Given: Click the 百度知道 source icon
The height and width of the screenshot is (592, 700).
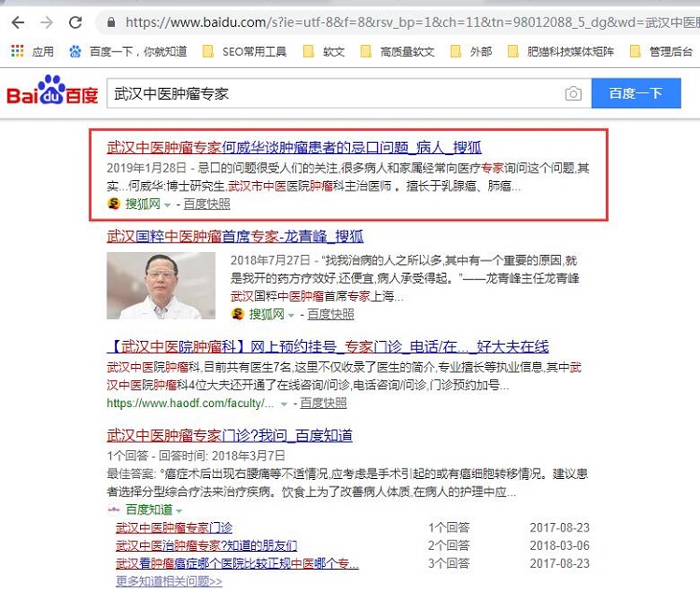Looking at the screenshot, I should [x=114, y=509].
